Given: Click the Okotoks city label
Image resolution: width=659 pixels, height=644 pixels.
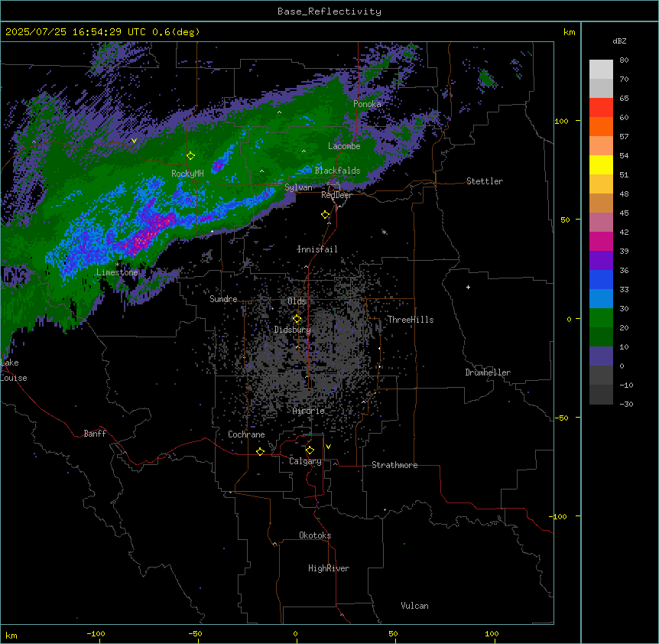Looking at the screenshot, I should point(315,535).
